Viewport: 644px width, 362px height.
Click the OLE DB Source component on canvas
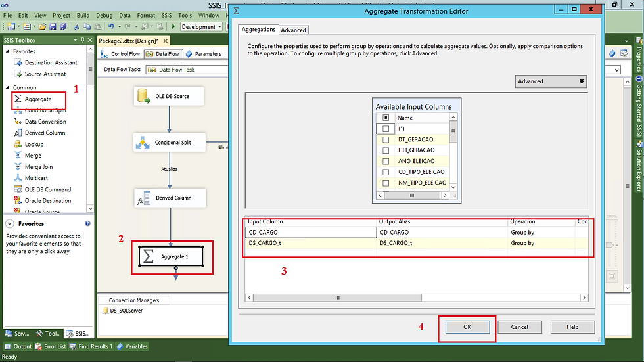(168, 96)
